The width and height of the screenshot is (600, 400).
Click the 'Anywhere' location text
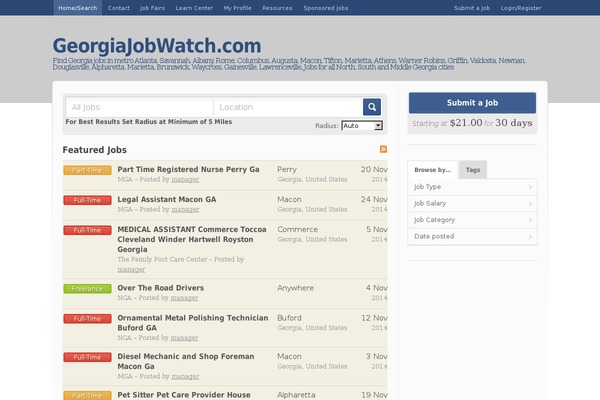pyautogui.click(x=295, y=288)
